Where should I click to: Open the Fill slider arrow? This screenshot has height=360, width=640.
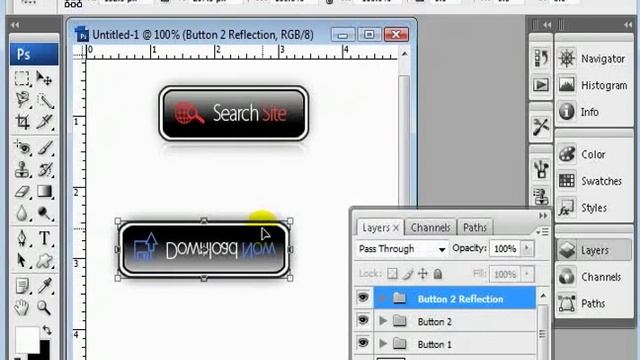coord(527,274)
